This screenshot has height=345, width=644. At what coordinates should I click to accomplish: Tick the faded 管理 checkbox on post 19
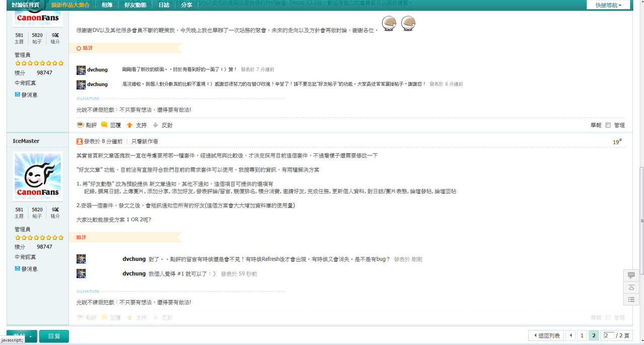click(608, 318)
